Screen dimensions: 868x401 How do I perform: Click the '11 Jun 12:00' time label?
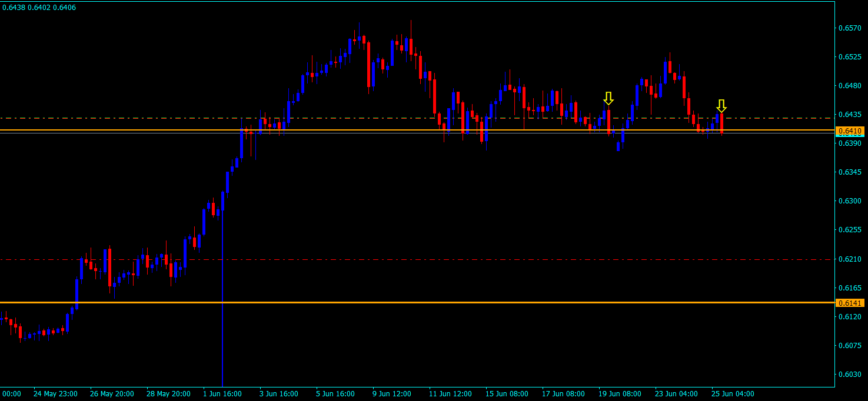click(x=451, y=393)
